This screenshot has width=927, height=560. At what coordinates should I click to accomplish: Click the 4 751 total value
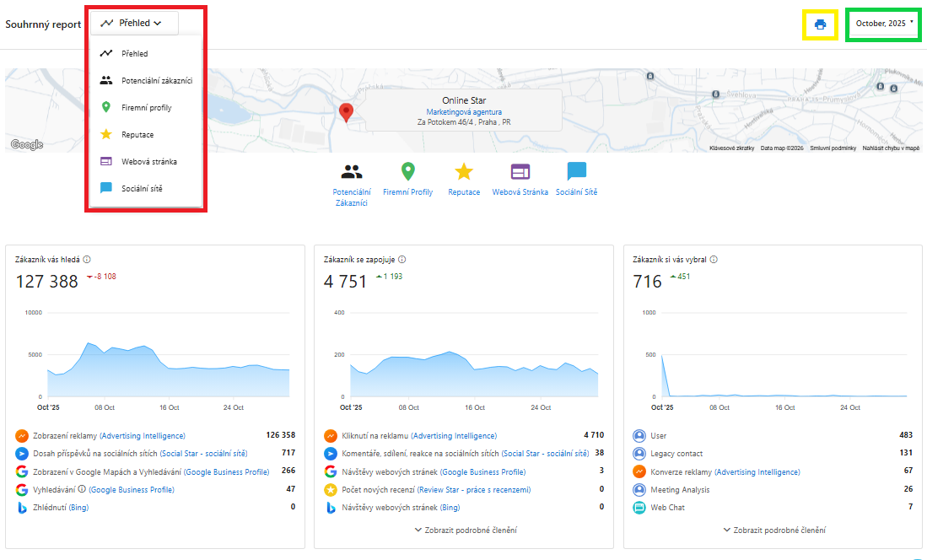(345, 282)
